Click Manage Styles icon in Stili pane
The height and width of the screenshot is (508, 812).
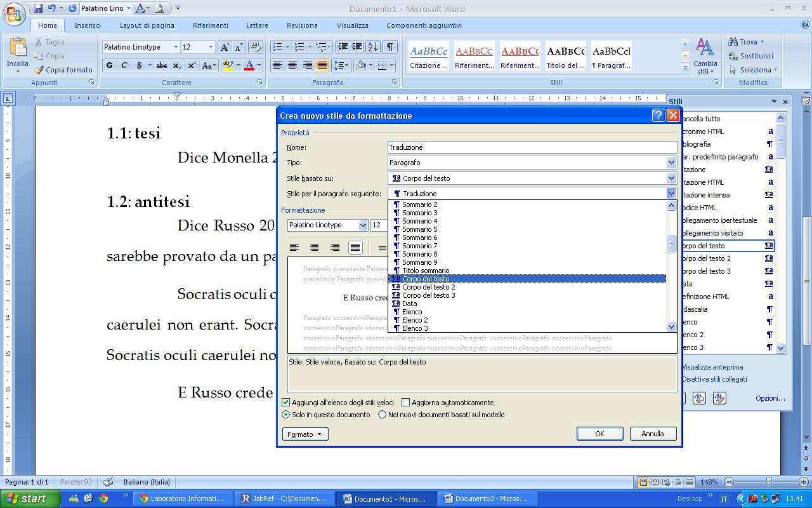coord(719,398)
